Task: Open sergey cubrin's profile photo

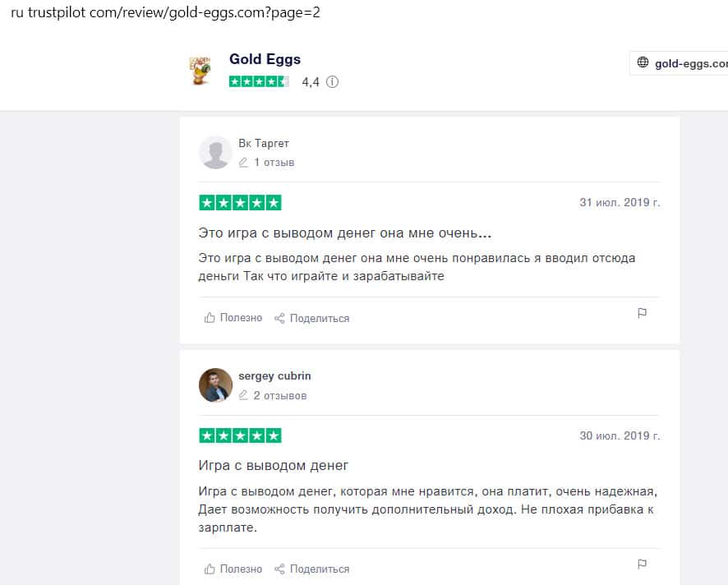Action: tap(215, 385)
